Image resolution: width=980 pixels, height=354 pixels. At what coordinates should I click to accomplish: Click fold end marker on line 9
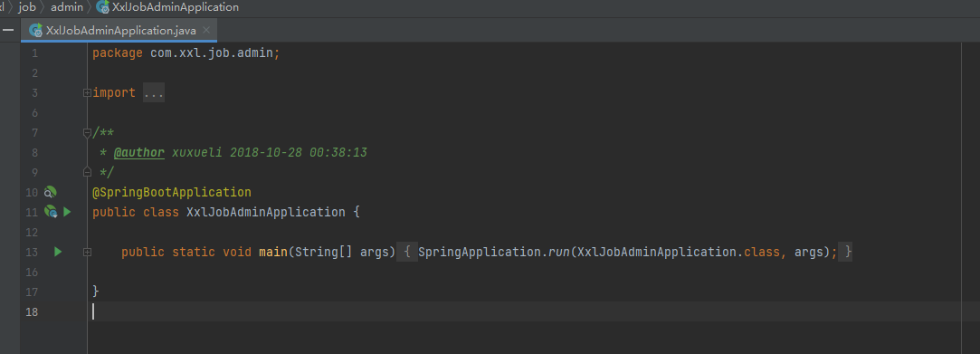87,172
